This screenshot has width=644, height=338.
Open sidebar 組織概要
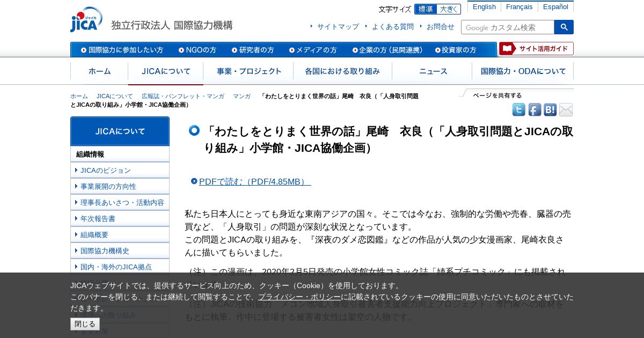point(120,234)
